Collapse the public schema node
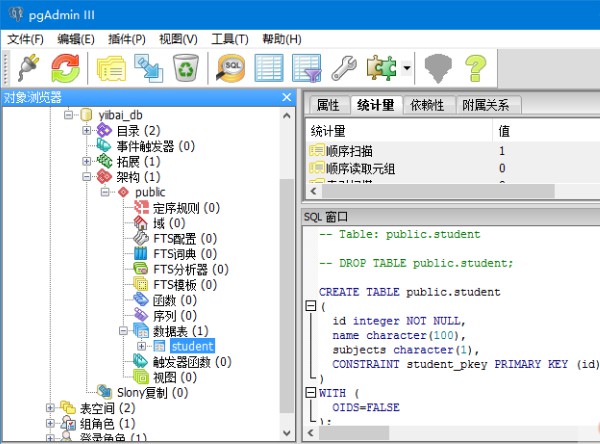The image size is (600, 444). click(x=105, y=192)
